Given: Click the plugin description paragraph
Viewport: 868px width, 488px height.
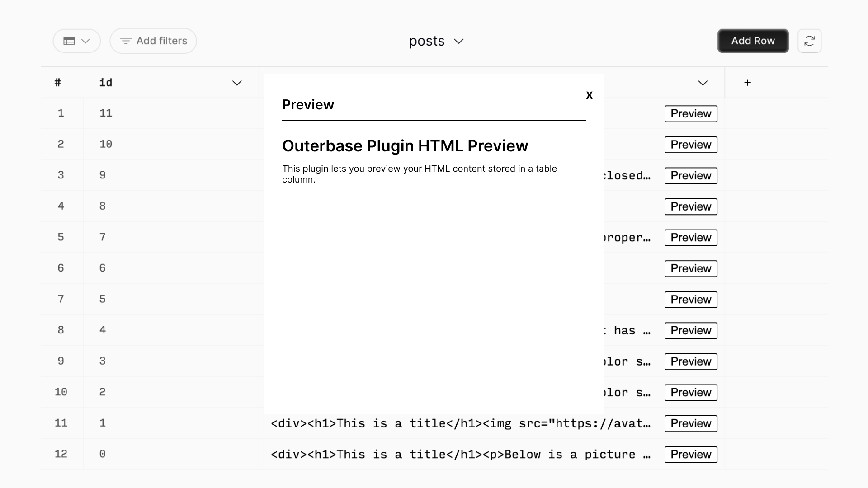Looking at the screenshot, I should click(420, 174).
